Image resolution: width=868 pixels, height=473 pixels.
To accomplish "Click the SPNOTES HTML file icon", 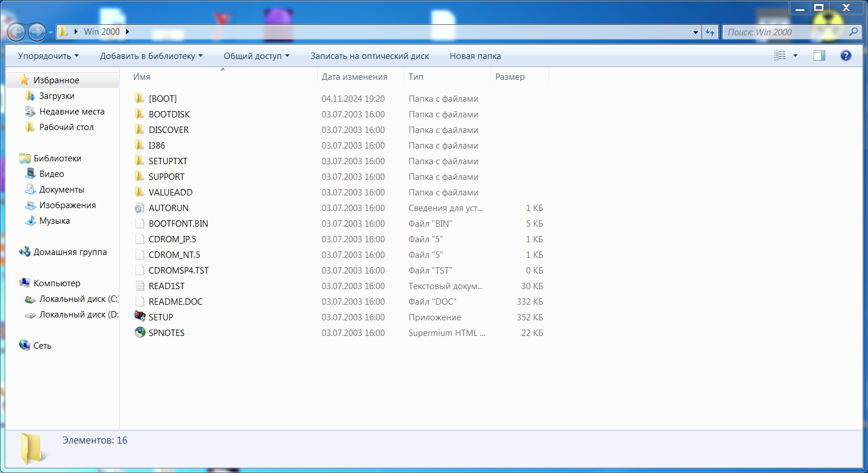I will click(139, 332).
